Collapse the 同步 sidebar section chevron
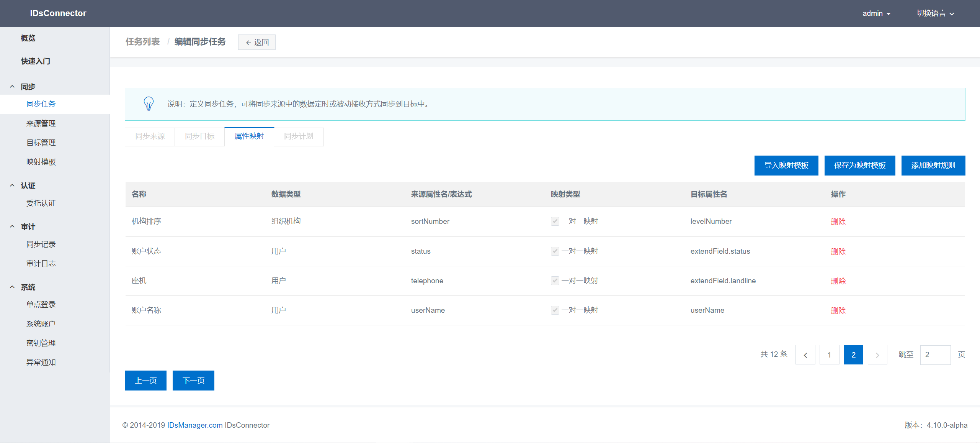The width and height of the screenshot is (980, 443). pyautogui.click(x=12, y=87)
